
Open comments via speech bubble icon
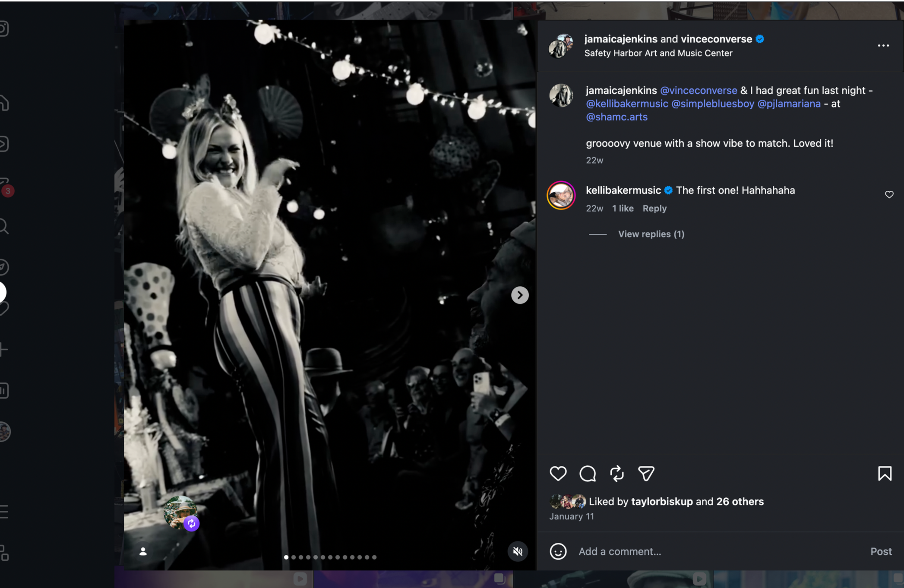click(x=588, y=473)
